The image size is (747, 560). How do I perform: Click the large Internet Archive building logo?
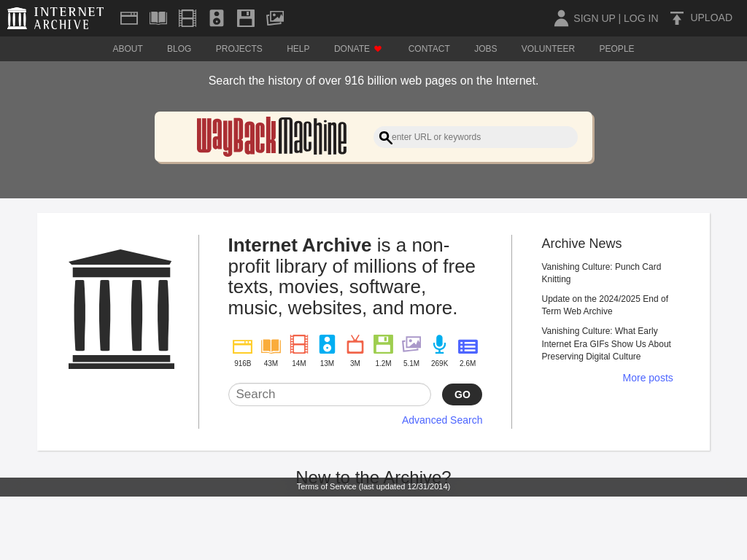click(x=122, y=309)
